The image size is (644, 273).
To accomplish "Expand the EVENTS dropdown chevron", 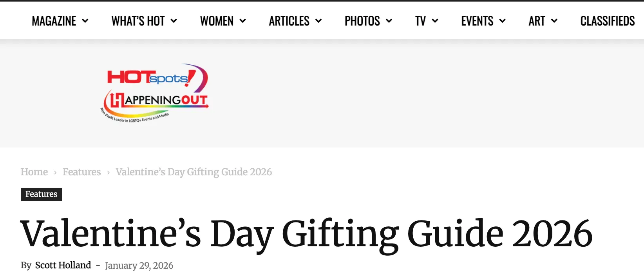I will [503, 21].
